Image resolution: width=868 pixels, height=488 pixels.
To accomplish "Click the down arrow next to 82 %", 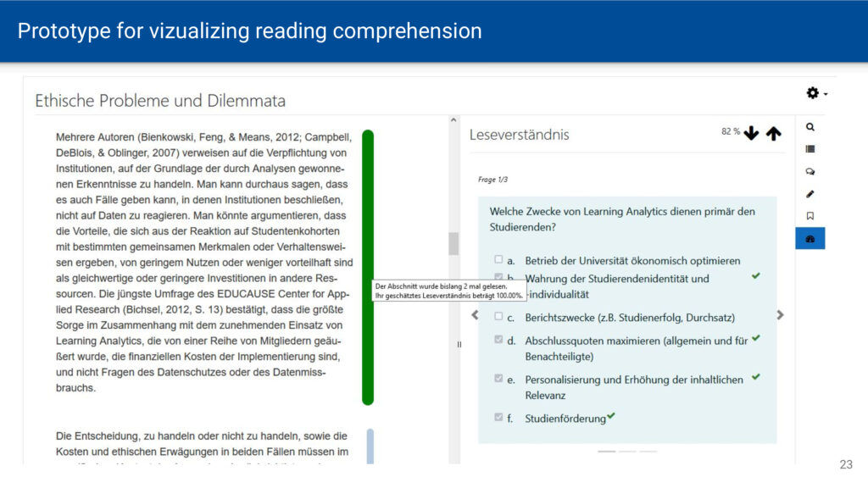I will coord(751,134).
